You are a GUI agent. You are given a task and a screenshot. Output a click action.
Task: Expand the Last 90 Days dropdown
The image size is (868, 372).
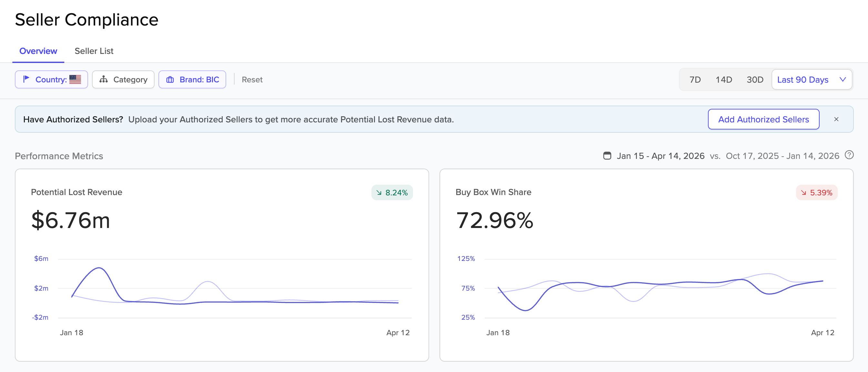pos(812,79)
